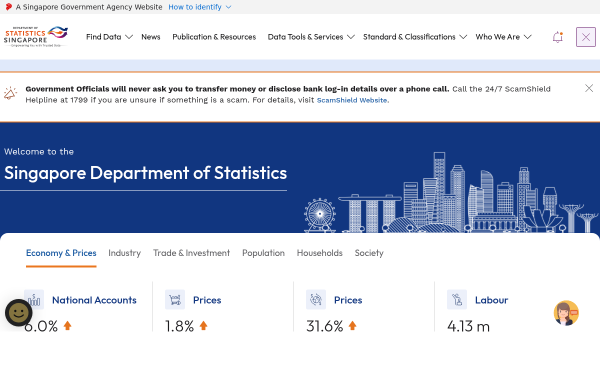
Task: Open the National Accounts link
Action: 94,300
